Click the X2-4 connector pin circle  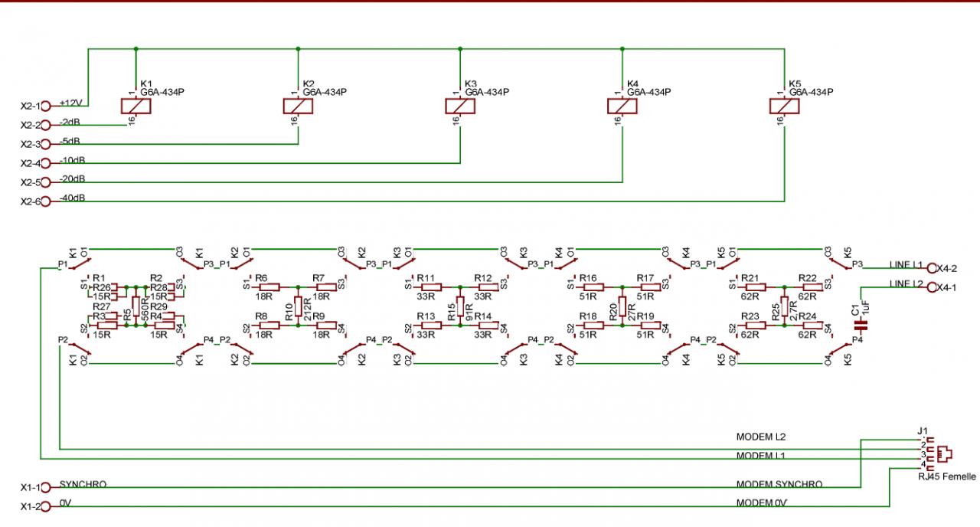tap(45, 163)
